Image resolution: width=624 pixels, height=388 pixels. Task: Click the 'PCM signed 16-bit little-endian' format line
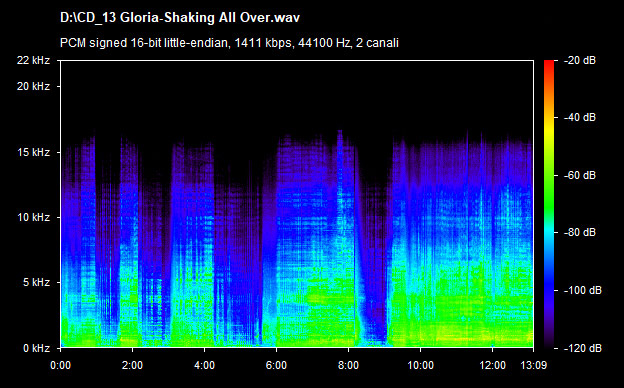(229, 43)
